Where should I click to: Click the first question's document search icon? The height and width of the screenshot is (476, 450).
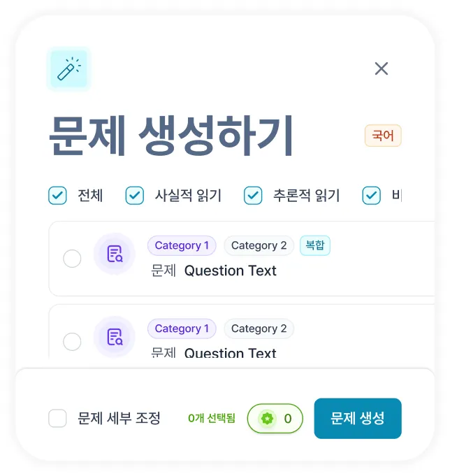[x=115, y=254]
